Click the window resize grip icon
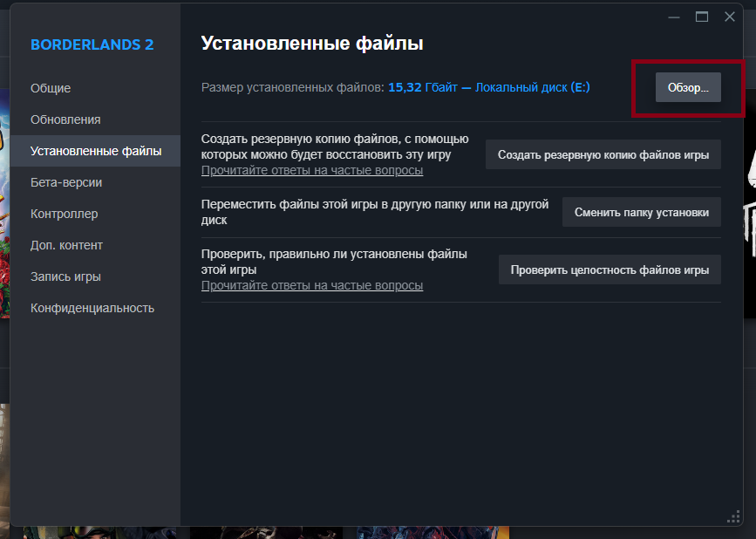The image size is (756, 539). 733,517
